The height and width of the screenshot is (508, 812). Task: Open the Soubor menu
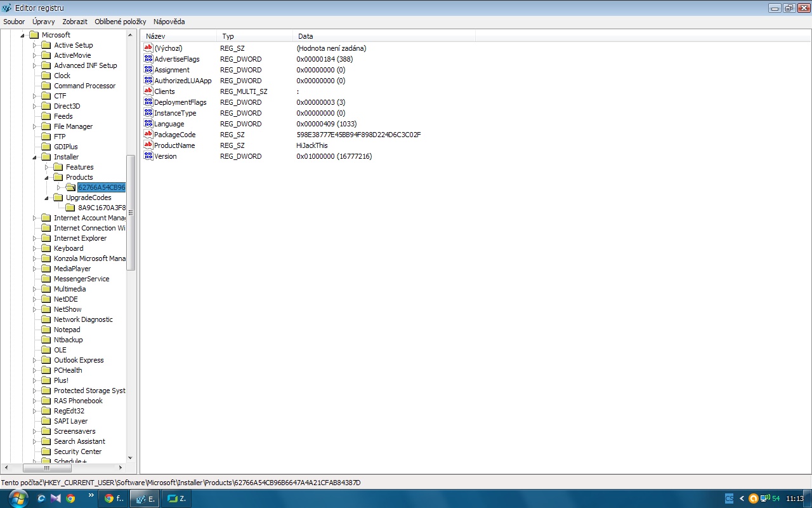pyautogui.click(x=14, y=22)
